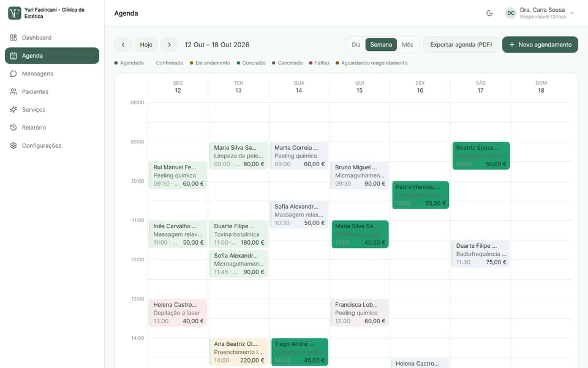The height and width of the screenshot is (368, 588).
Task: Select the QUA 14 column header
Action: click(x=299, y=86)
